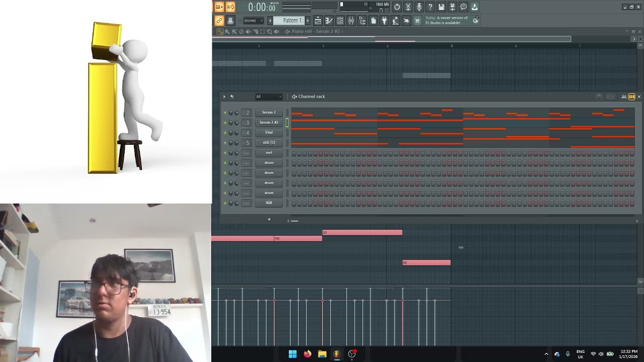Open the project info speech bubble icon
Viewport: 644px width, 362px height.
[463, 7]
